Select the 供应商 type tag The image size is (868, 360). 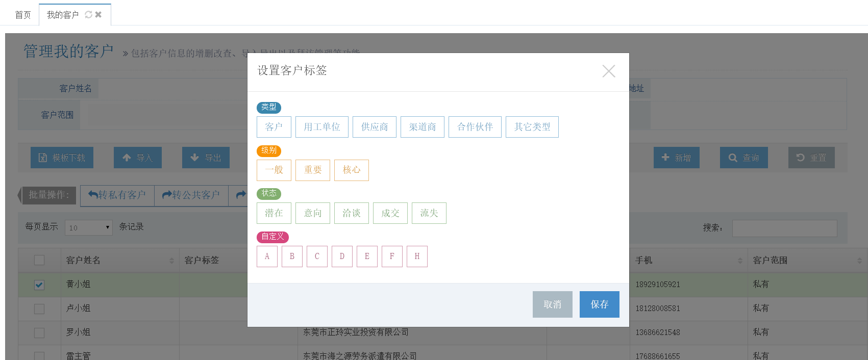(375, 127)
